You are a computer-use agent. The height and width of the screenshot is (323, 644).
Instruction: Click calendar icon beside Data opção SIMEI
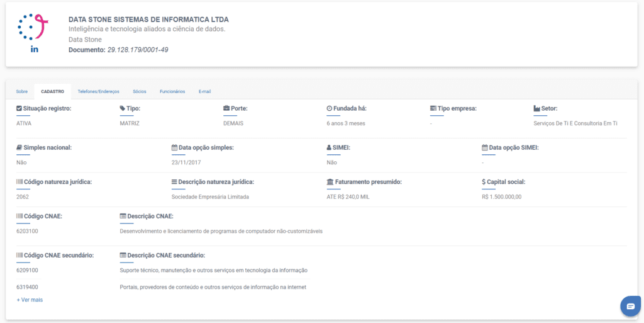pyautogui.click(x=485, y=147)
